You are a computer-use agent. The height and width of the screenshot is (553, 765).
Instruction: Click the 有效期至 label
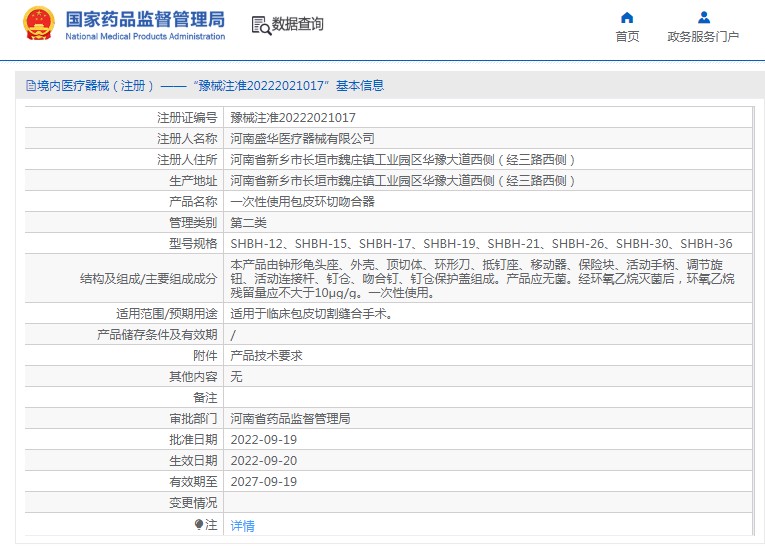coord(193,482)
